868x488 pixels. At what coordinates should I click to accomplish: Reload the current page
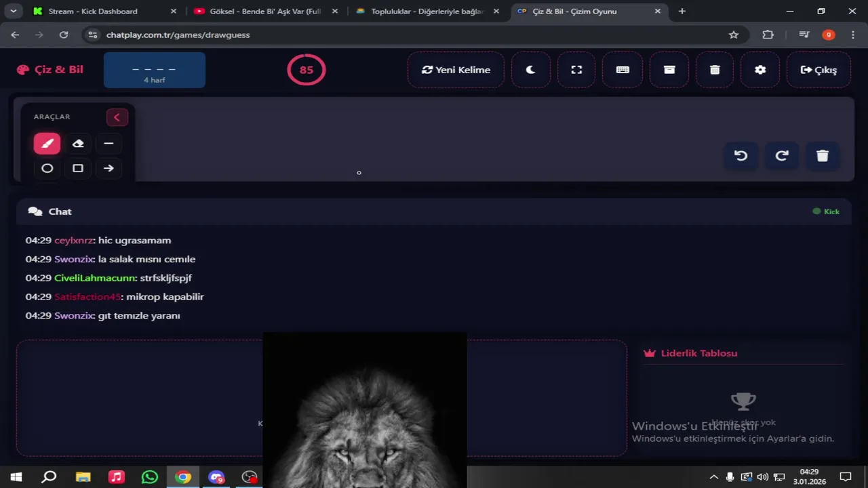pyautogui.click(x=64, y=35)
